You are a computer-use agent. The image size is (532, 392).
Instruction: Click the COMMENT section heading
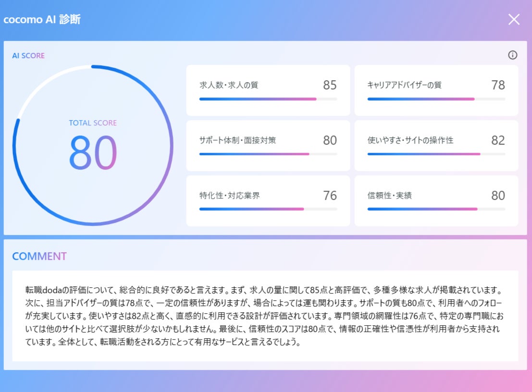click(x=39, y=256)
